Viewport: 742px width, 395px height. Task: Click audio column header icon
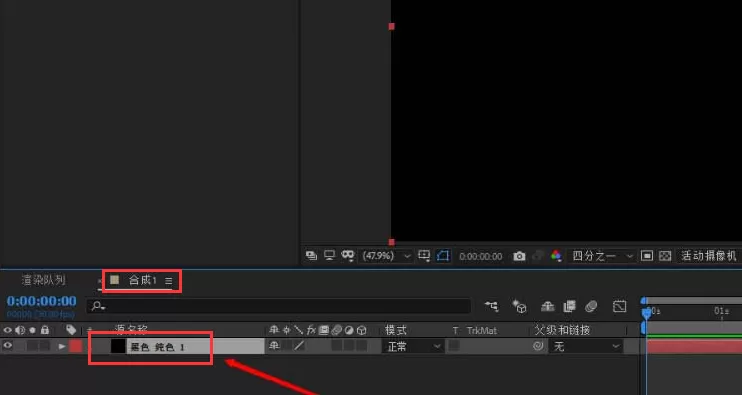point(20,330)
